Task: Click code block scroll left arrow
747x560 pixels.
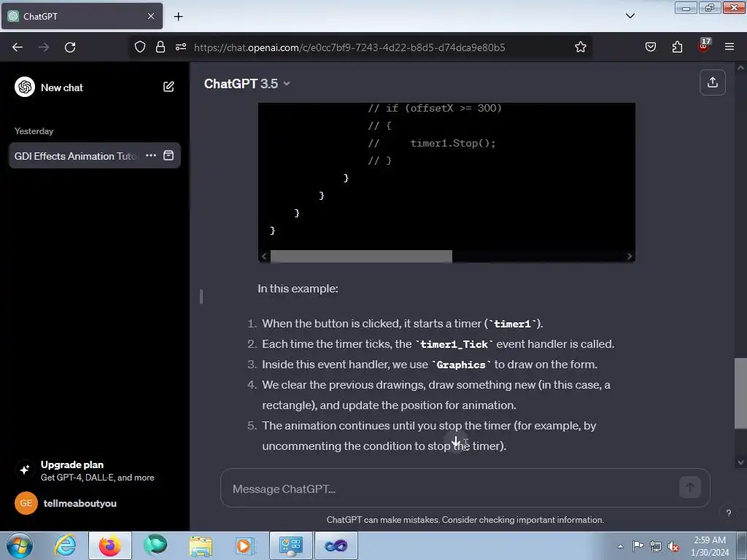Action: click(264, 256)
